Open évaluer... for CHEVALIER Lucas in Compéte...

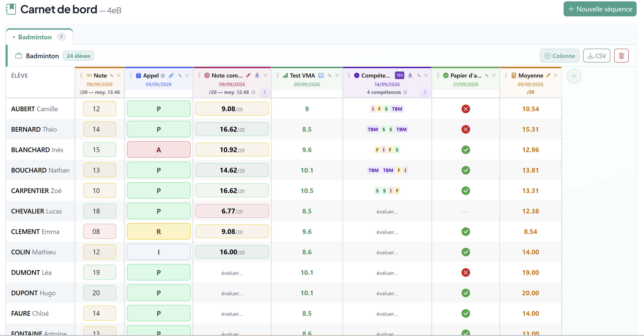[387, 212]
